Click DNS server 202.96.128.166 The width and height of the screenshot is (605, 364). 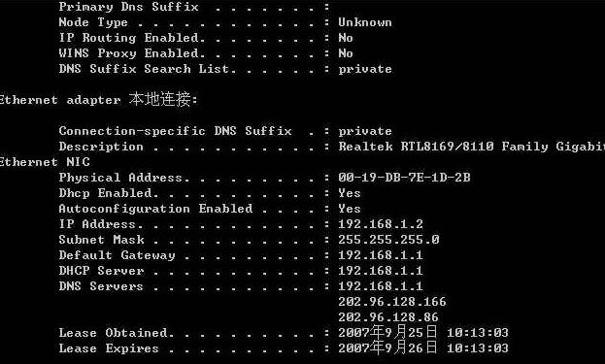point(392,302)
